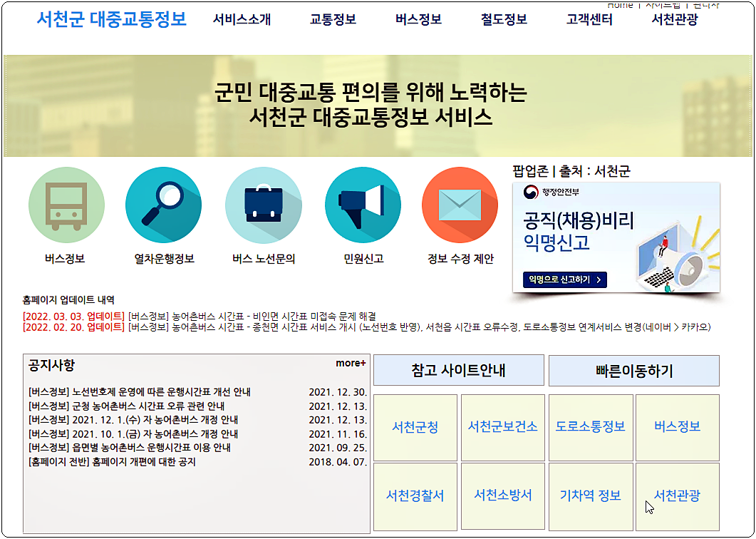
Task: Click the 서천소방서 site tile
Action: pyautogui.click(x=503, y=496)
